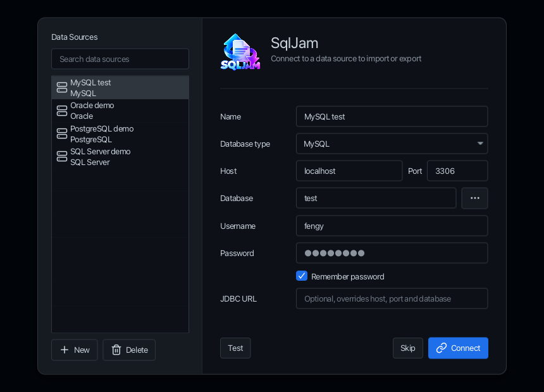Screen dimensions: 544x392
Task: Delete the selected data source
Action: [x=129, y=350]
